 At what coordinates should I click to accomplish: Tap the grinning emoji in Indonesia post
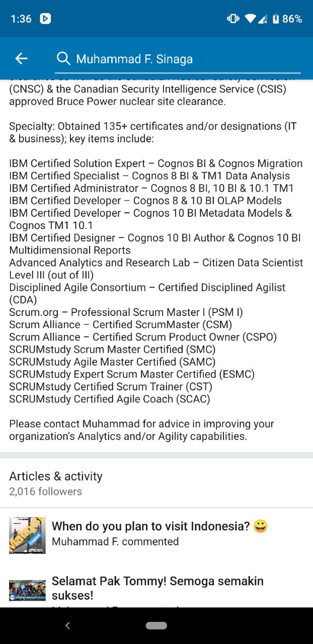click(261, 526)
